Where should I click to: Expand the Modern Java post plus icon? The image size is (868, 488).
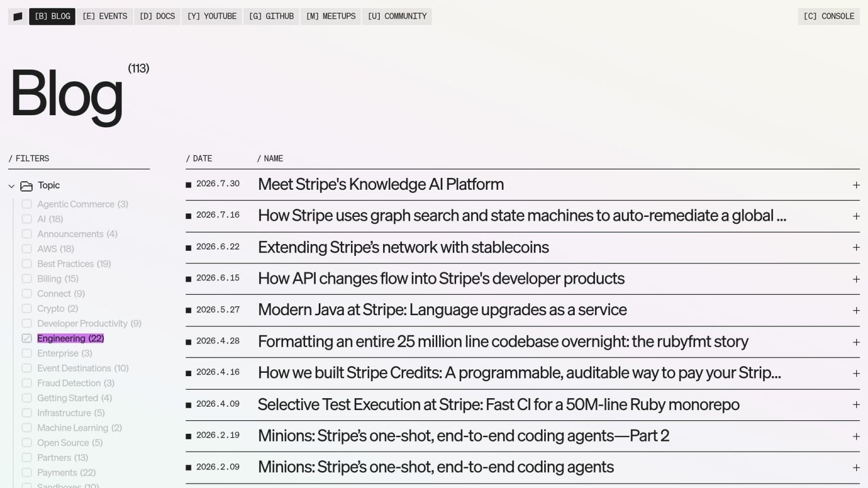pyautogui.click(x=856, y=311)
